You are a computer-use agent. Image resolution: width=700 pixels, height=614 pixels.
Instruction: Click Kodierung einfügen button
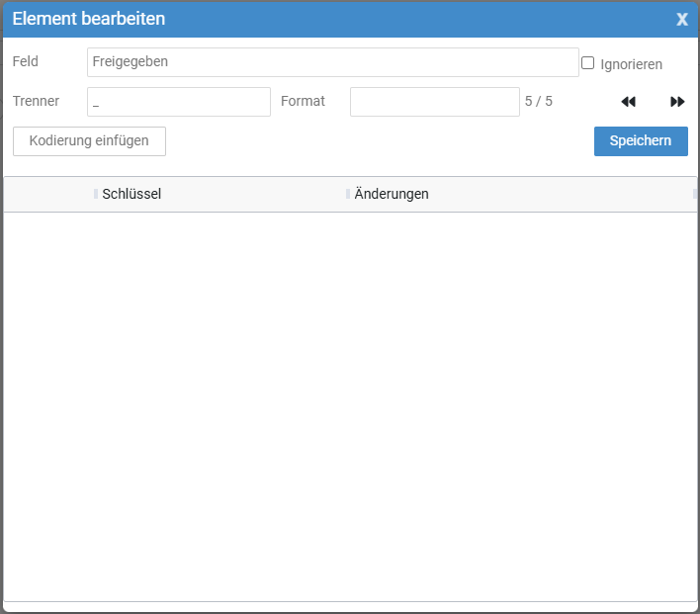89,141
